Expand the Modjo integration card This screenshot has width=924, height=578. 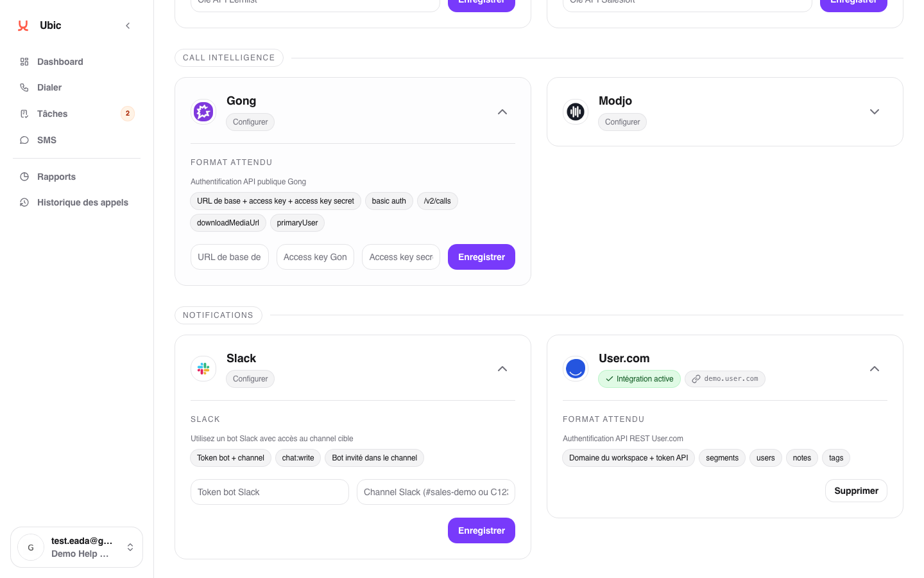pyautogui.click(x=875, y=112)
